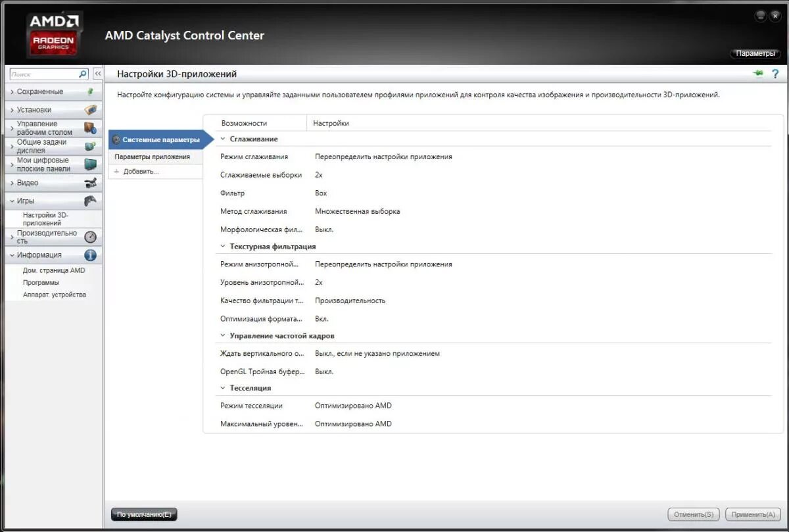Minimize the Catalyst Control Center window

[761, 15]
